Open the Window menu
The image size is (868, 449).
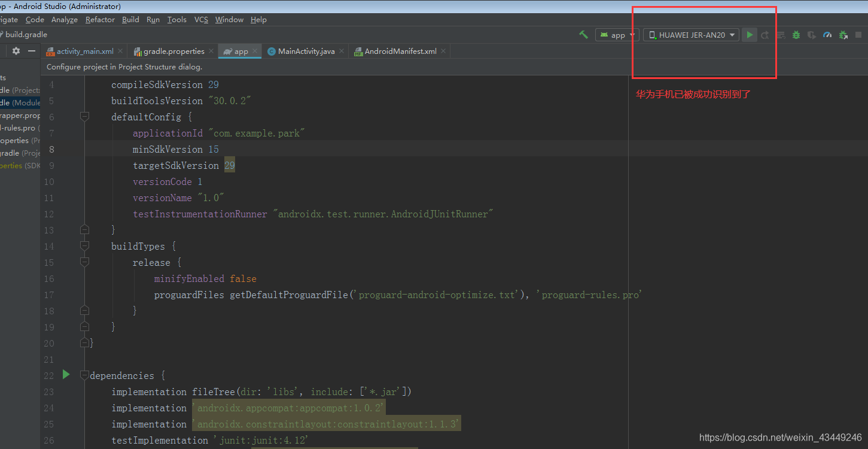tap(229, 20)
